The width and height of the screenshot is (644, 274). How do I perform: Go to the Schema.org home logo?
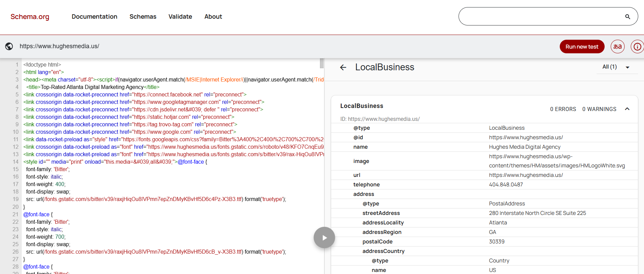coord(30,17)
